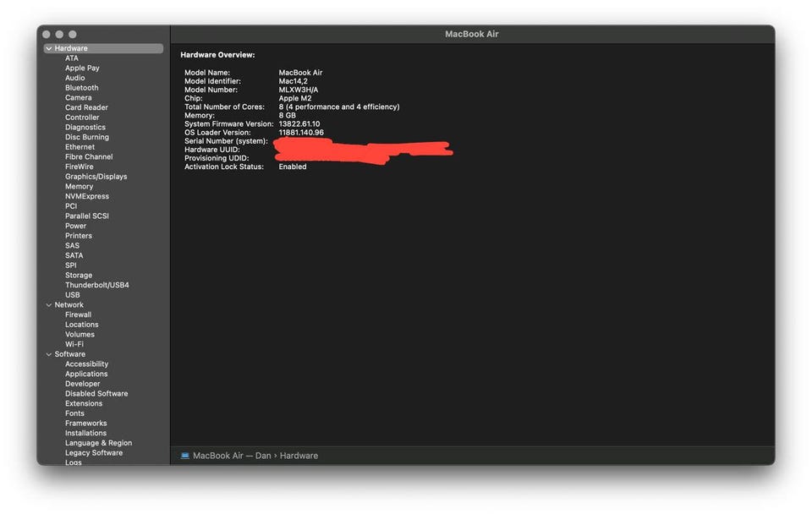812x514 pixels.
Task: Open Volumes under Network
Action: 80,334
